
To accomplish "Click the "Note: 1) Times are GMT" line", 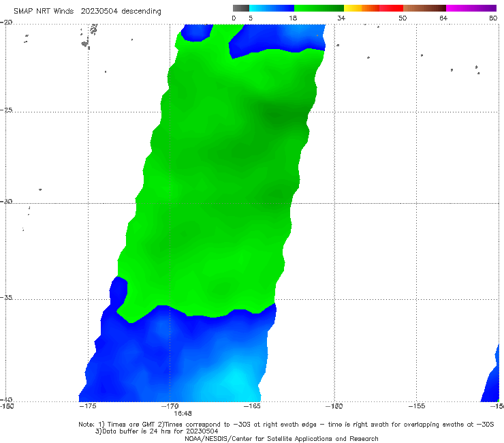I will (x=286, y=425).
